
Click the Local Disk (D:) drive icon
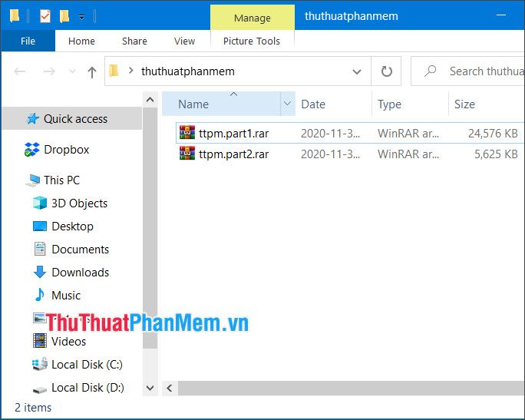(x=40, y=389)
